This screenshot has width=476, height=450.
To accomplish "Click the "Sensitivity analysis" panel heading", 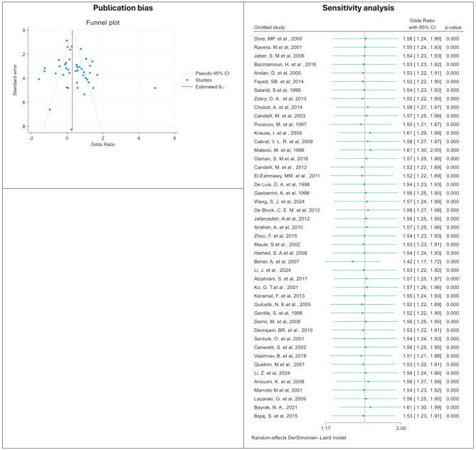I will [359, 8].
